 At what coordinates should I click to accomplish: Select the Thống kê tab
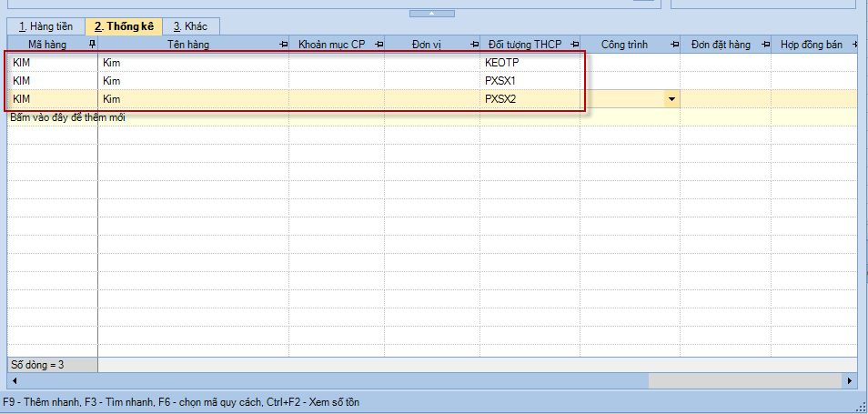click(124, 26)
